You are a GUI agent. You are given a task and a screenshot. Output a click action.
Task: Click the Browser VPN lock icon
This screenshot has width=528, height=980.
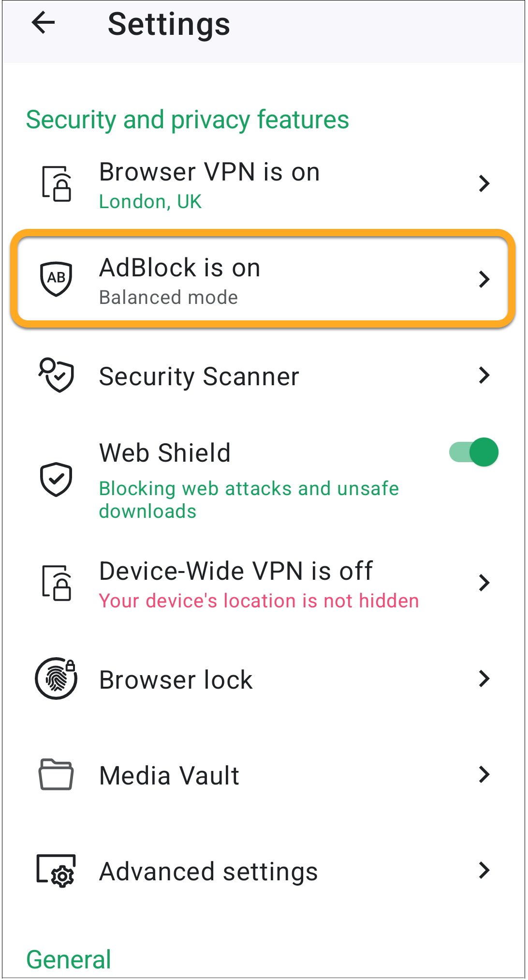(56, 184)
